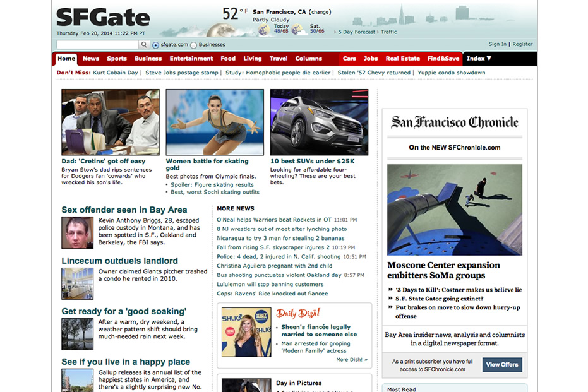This screenshot has height=392, width=588.
Task: Open Christina Aguilera pregnant story link
Action: coord(275,266)
